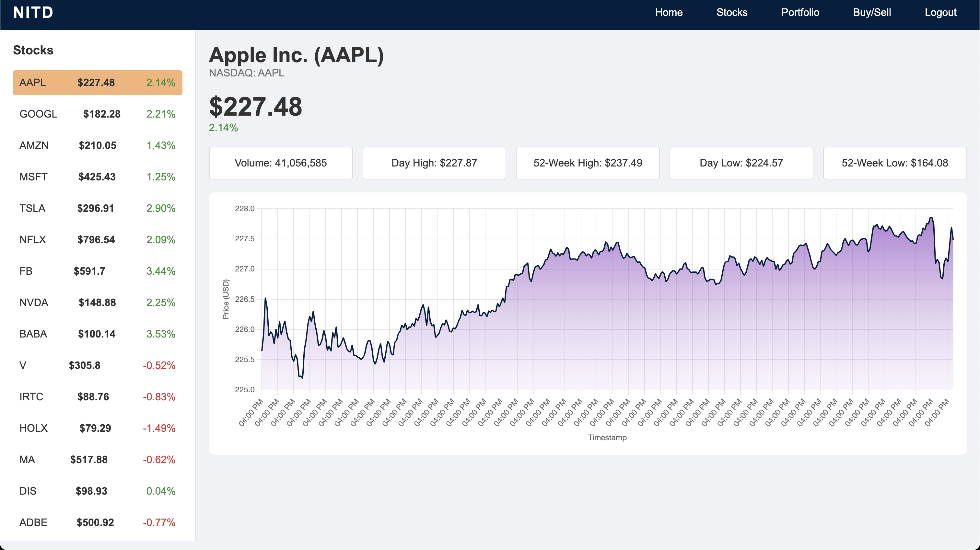The image size is (980, 550).
Task: Click the 52-Week High stat card
Action: click(x=588, y=163)
